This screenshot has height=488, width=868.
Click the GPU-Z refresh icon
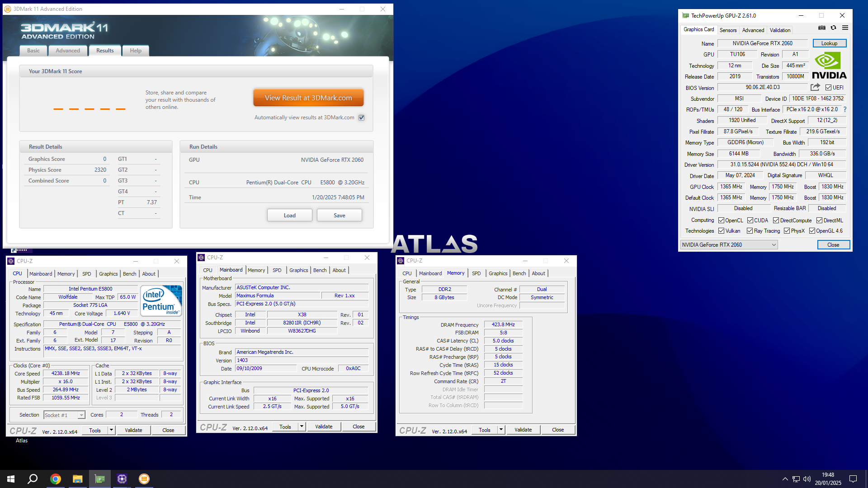coord(833,28)
